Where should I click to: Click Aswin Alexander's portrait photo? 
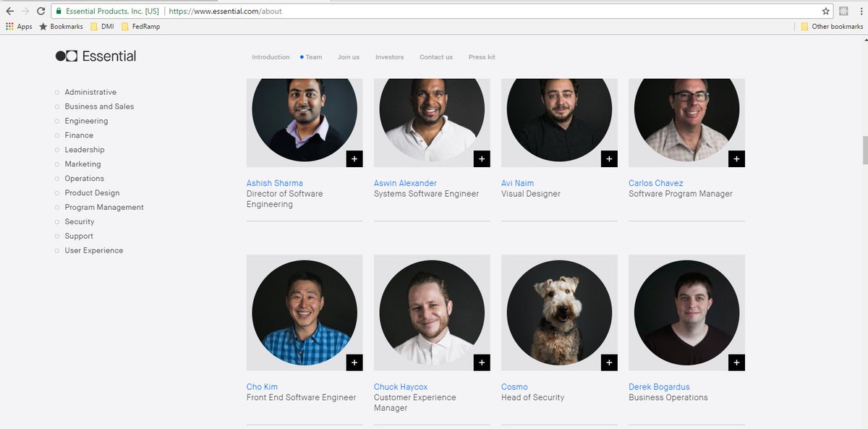click(432, 119)
